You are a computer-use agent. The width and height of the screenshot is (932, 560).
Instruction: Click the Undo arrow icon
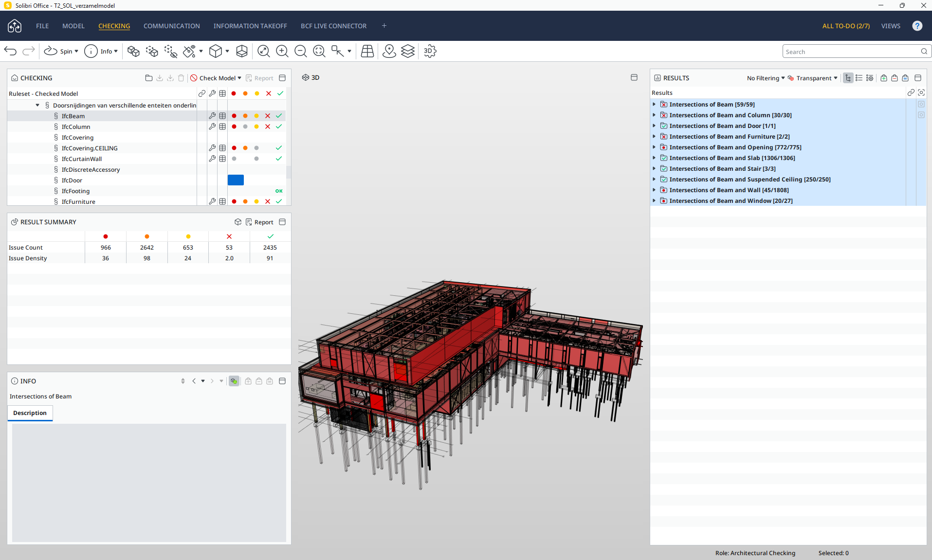point(11,51)
